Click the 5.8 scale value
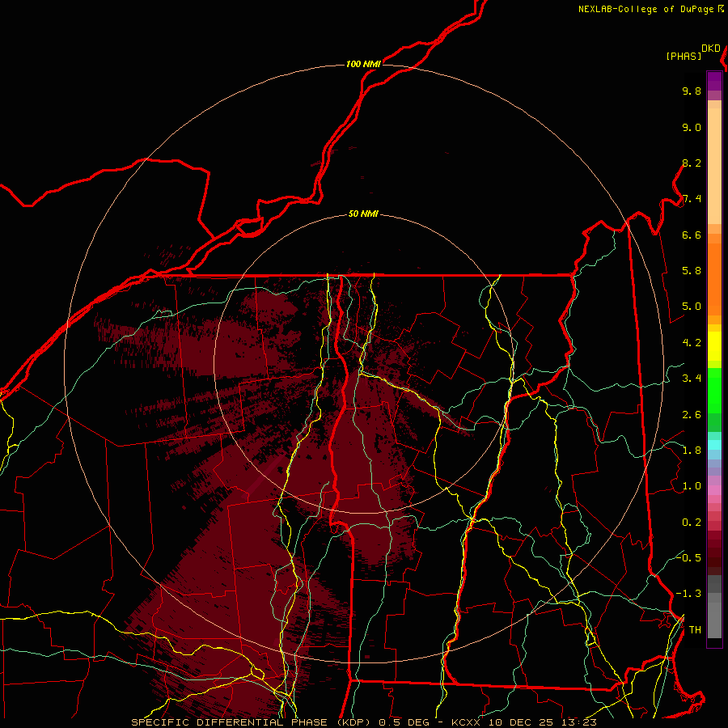Image resolution: width=728 pixels, height=728 pixels. coord(692,271)
